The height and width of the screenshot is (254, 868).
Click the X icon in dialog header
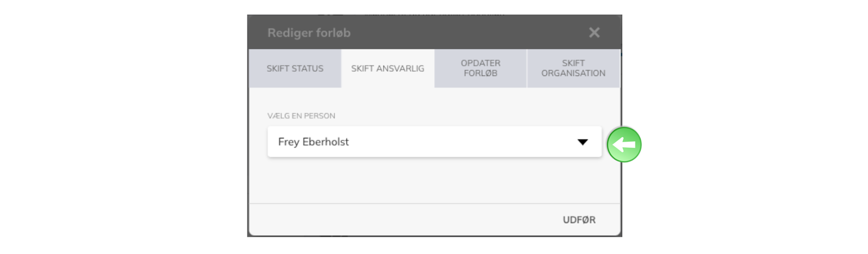(x=594, y=33)
